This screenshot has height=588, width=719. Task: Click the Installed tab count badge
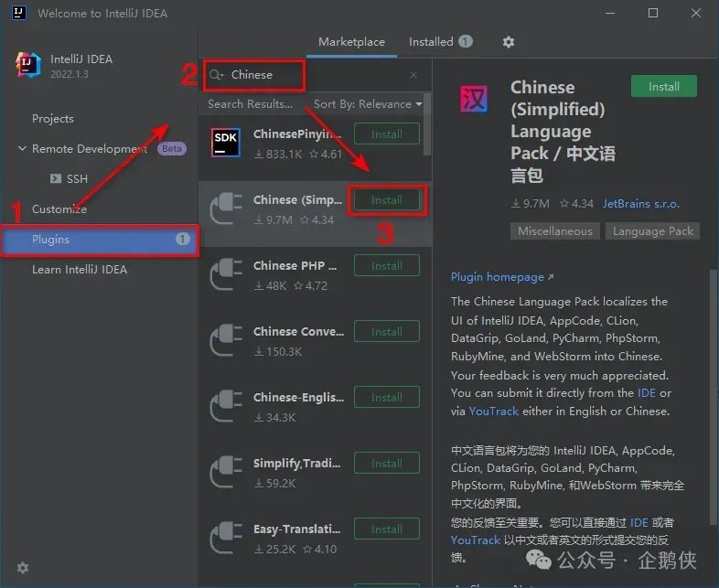[x=465, y=42]
